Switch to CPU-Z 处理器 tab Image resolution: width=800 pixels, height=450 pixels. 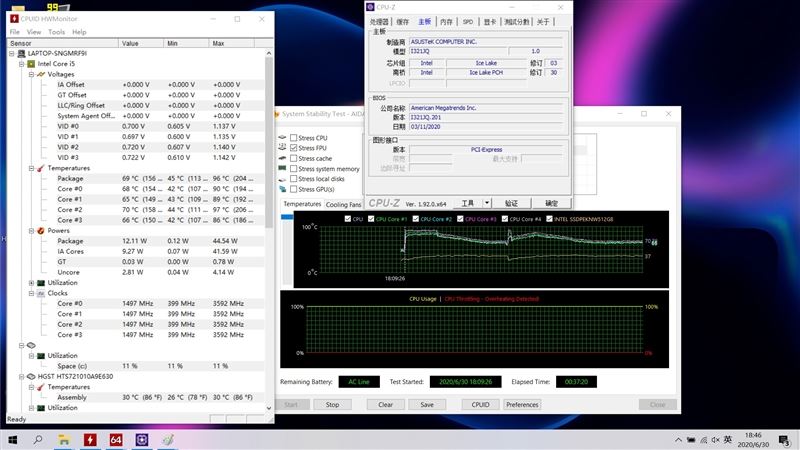click(x=379, y=21)
